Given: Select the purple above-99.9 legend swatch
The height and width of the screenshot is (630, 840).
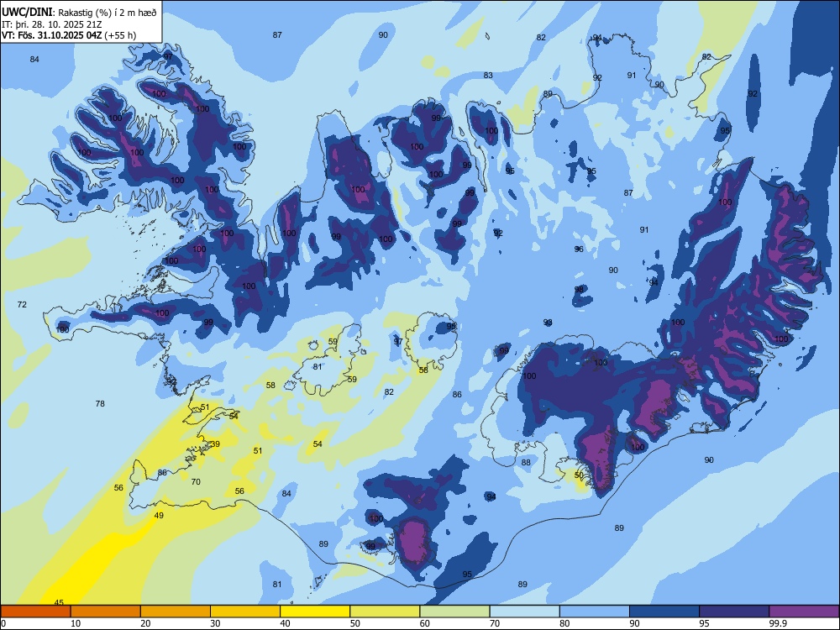Looking at the screenshot, I should pos(804,612).
